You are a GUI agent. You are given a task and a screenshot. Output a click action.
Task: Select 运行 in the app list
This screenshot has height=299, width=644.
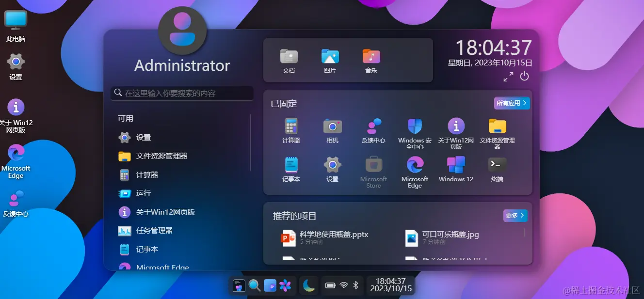(x=182, y=193)
